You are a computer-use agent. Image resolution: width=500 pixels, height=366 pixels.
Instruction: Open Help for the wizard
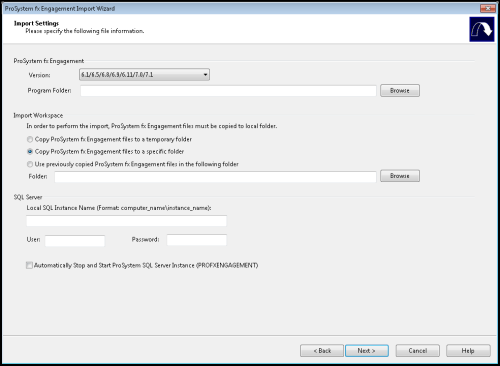[x=468, y=351]
